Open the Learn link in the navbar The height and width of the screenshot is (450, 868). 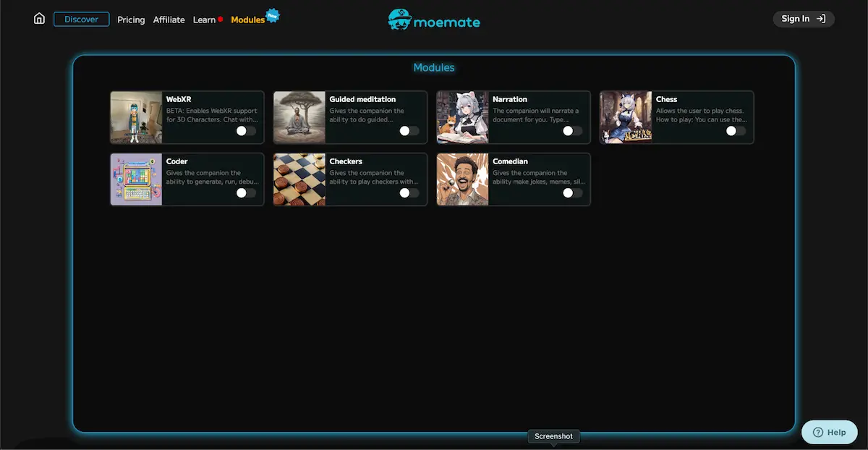pyautogui.click(x=203, y=20)
